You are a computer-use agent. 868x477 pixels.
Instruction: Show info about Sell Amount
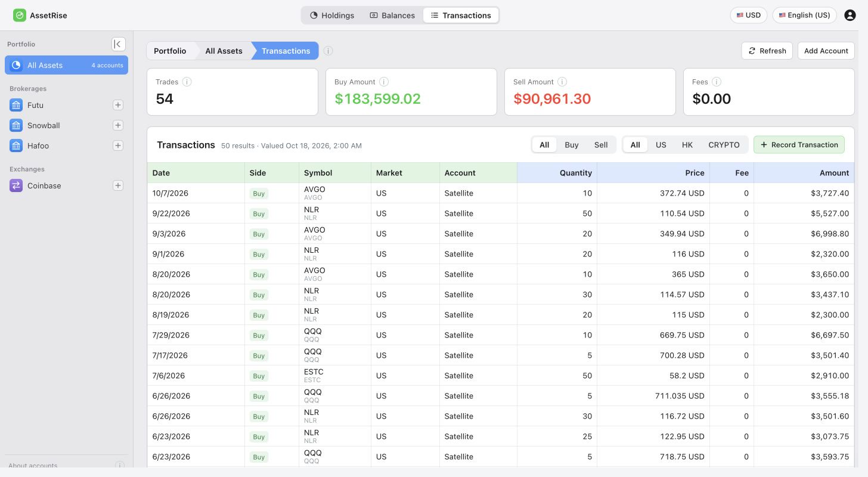pos(562,82)
